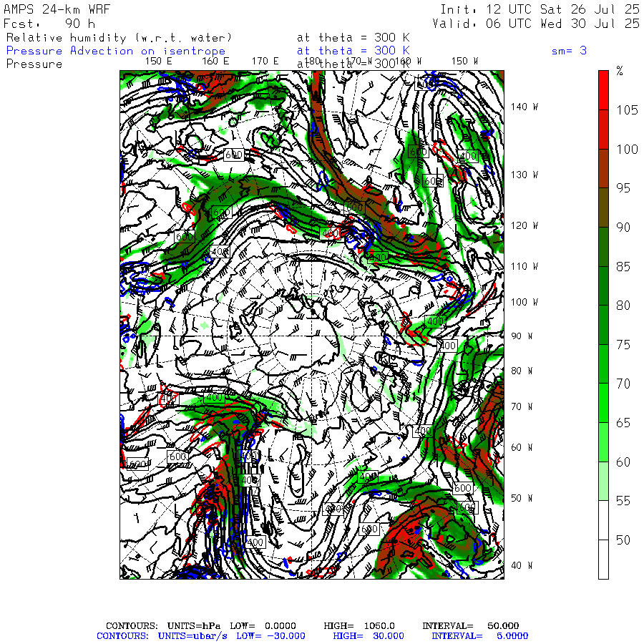The height and width of the screenshot is (644, 644).
Task: Select the blue 'sm= 3' smoothing label
Action: point(569,51)
